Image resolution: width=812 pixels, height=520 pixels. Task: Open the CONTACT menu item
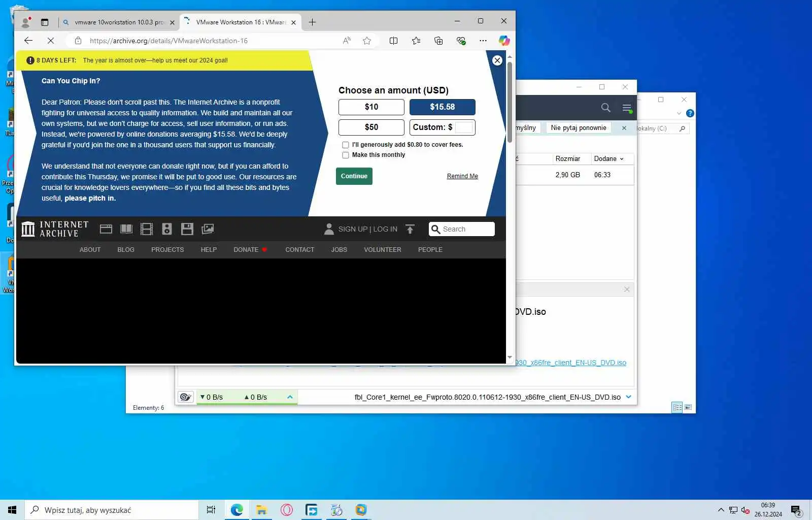tap(299, 250)
